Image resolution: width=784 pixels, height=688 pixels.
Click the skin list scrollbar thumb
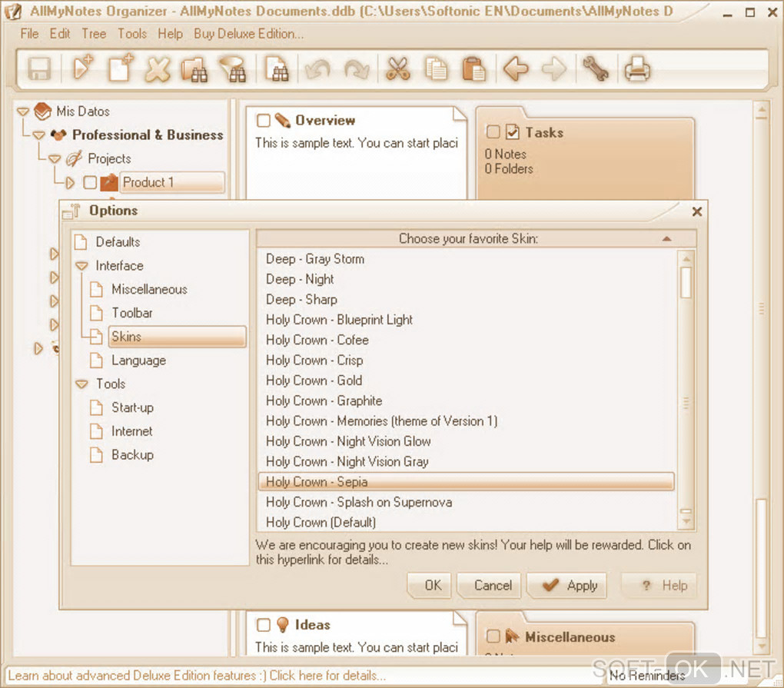pos(686,282)
